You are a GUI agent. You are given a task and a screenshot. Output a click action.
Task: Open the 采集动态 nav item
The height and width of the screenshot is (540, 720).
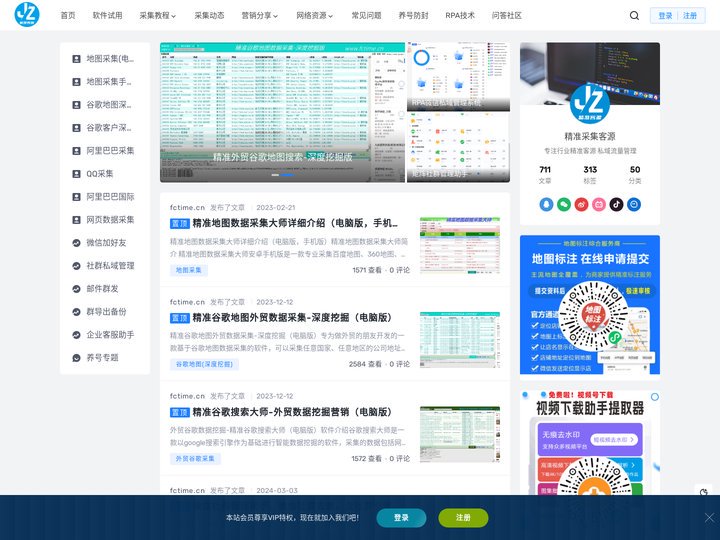click(x=209, y=15)
